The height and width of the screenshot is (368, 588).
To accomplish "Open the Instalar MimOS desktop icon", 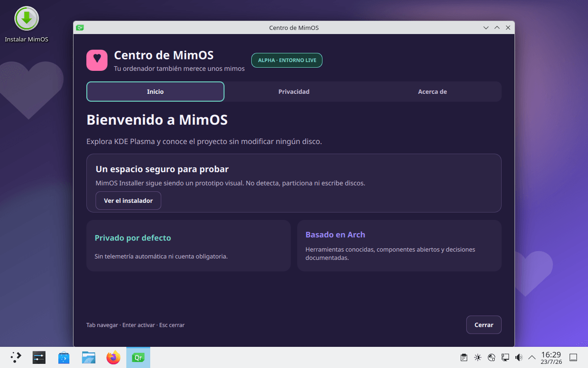I will (27, 25).
